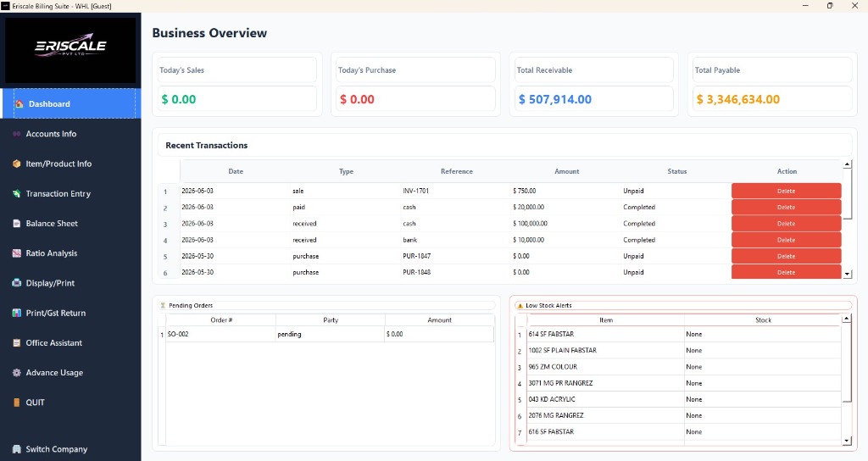The width and height of the screenshot is (868, 461).
Task: Click the Status column header
Action: coord(677,171)
